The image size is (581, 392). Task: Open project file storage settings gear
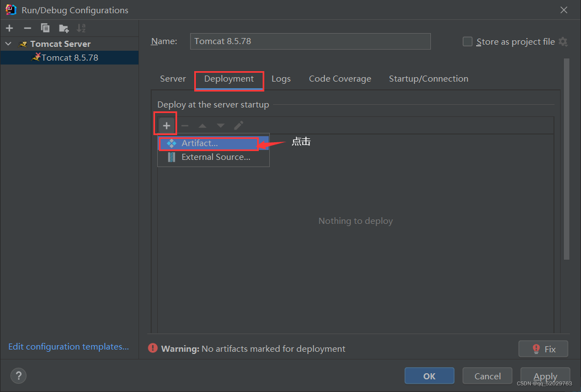tap(563, 41)
